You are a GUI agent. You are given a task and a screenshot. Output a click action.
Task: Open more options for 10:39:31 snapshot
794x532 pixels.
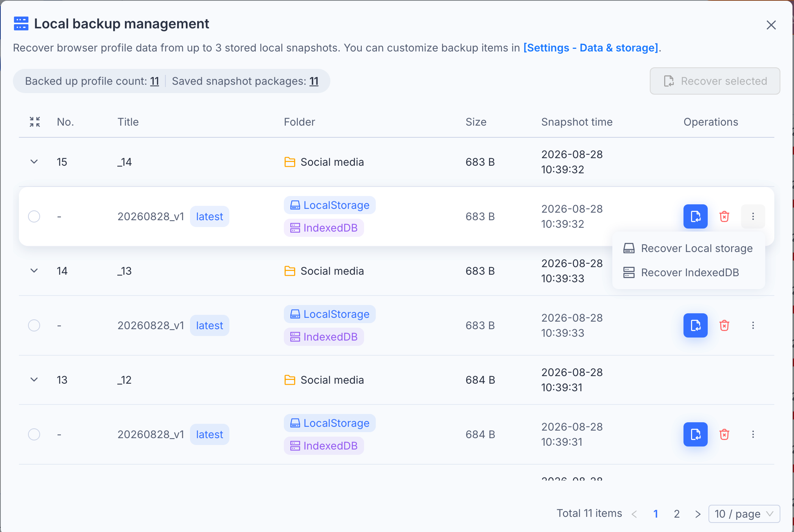point(753,434)
